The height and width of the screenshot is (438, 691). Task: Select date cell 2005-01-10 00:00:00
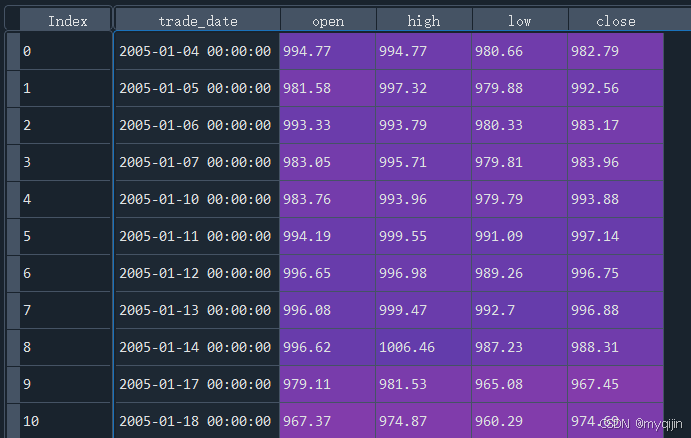point(197,199)
